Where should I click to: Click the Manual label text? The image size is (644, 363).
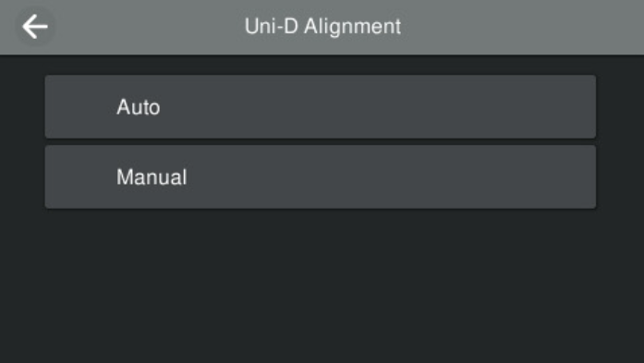(x=152, y=177)
